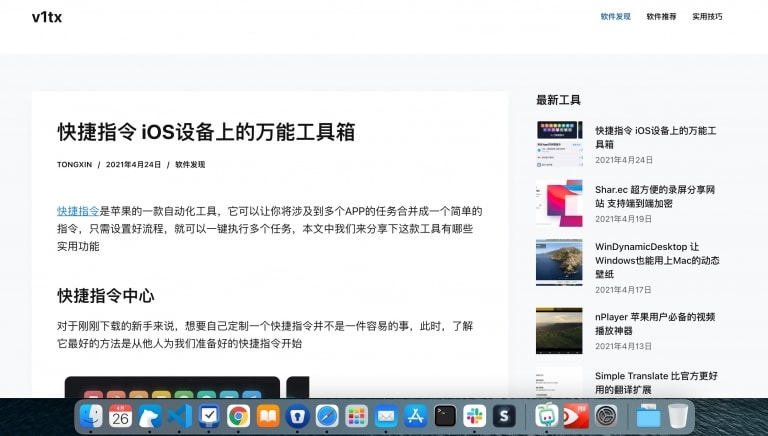
Task: Launch Google Chrome from the dock
Action: point(239,416)
